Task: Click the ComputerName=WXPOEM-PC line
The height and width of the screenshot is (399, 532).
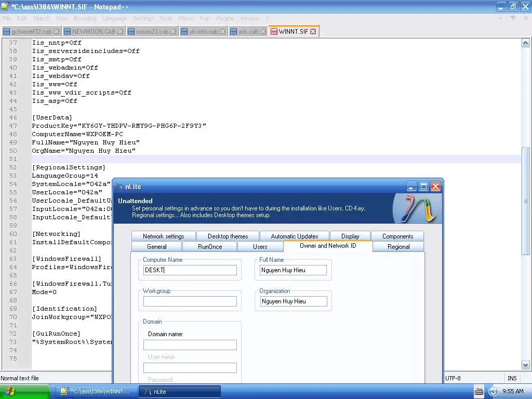Action: click(77, 134)
